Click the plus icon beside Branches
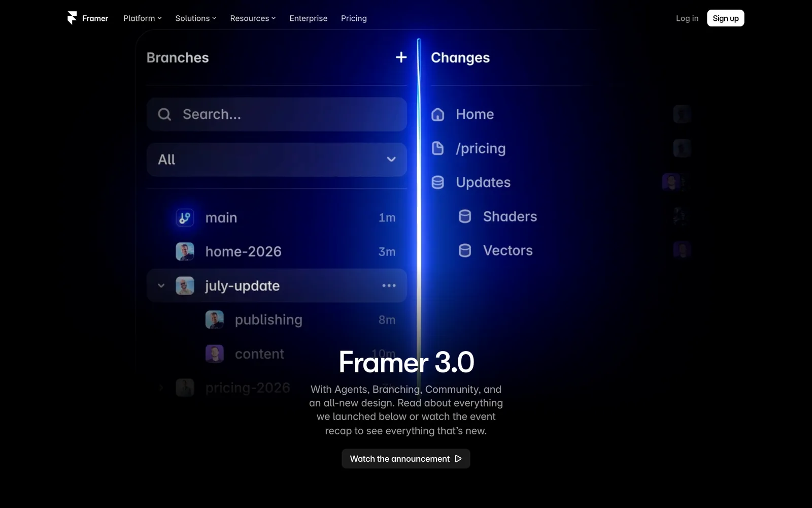Image resolution: width=812 pixels, height=508 pixels. [x=401, y=57]
